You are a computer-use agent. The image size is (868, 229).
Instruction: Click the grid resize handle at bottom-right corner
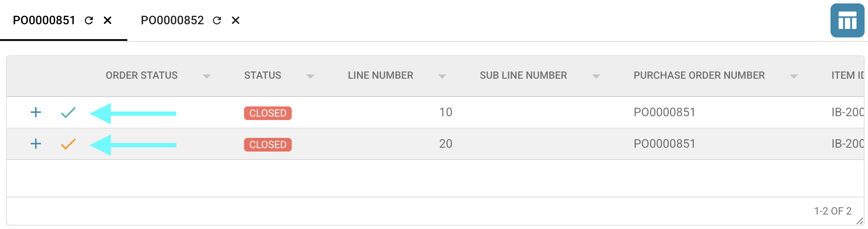tap(859, 221)
